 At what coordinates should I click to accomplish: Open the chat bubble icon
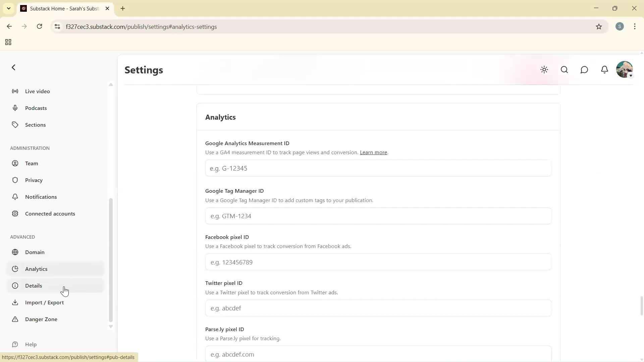[x=584, y=70]
